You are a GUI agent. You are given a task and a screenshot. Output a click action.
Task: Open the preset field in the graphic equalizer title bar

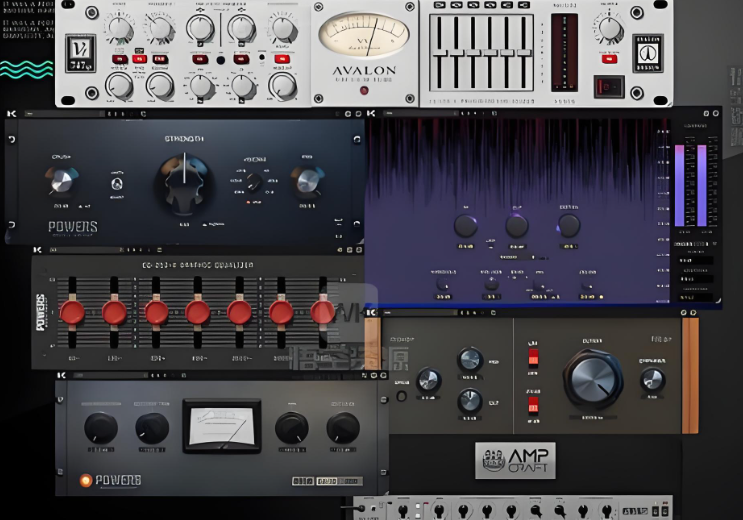pos(84,250)
